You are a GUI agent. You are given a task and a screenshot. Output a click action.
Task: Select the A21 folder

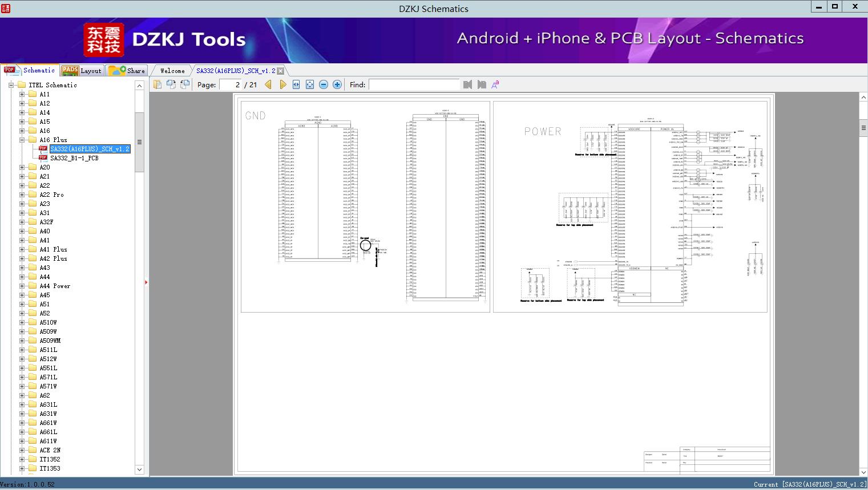[x=45, y=176]
